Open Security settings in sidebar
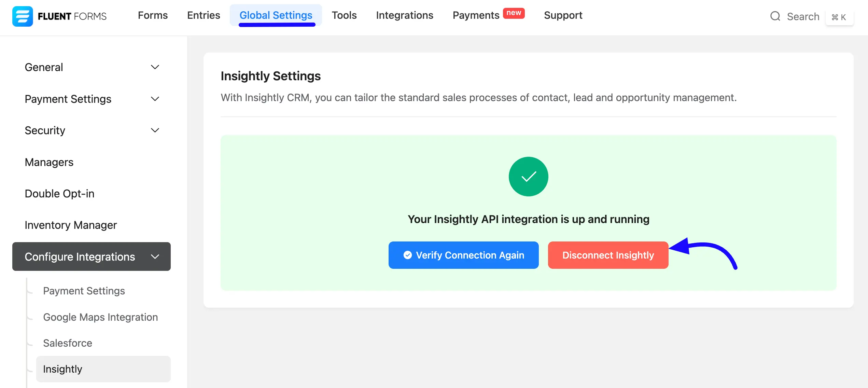 pos(45,130)
